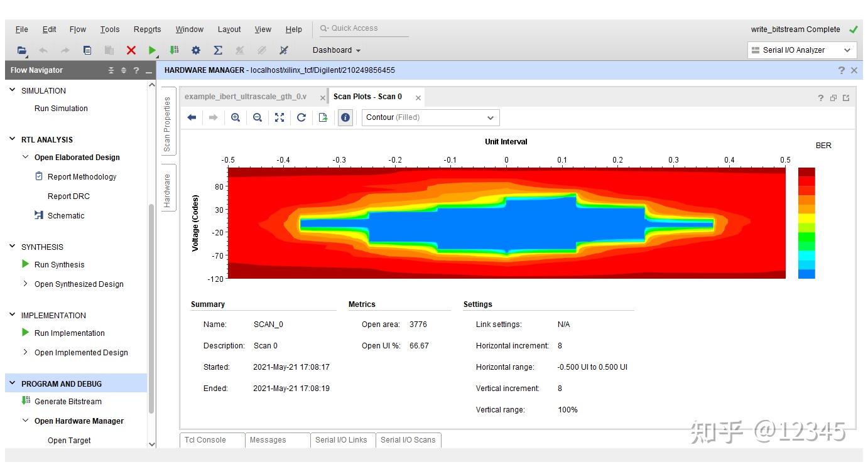Expand the Open Synthesized Design tree node
This screenshot has width=868, height=467.
25,284
